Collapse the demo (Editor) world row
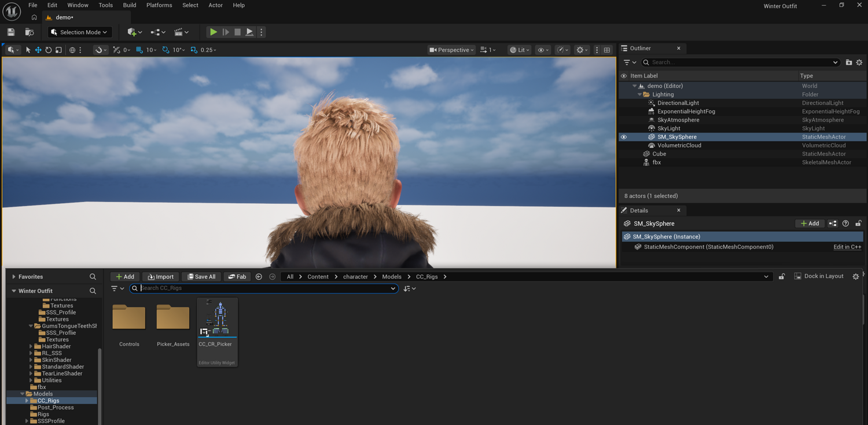 coord(635,86)
